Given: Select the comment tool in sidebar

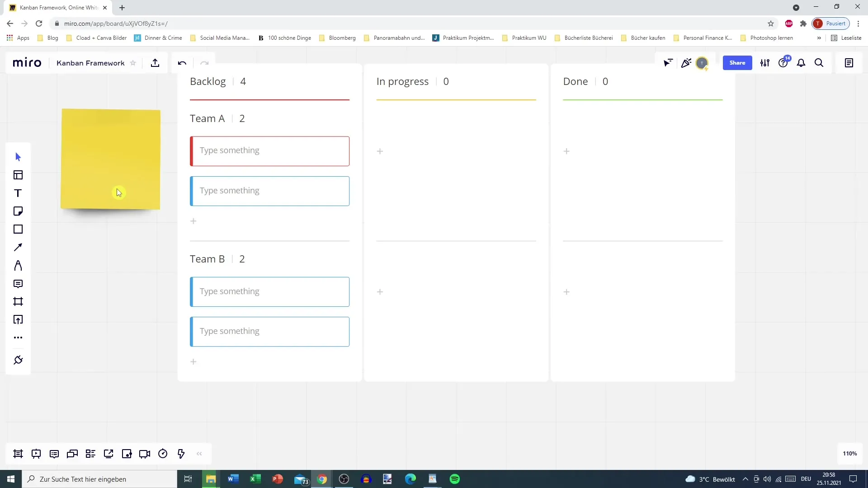Looking at the screenshot, I should tap(18, 284).
